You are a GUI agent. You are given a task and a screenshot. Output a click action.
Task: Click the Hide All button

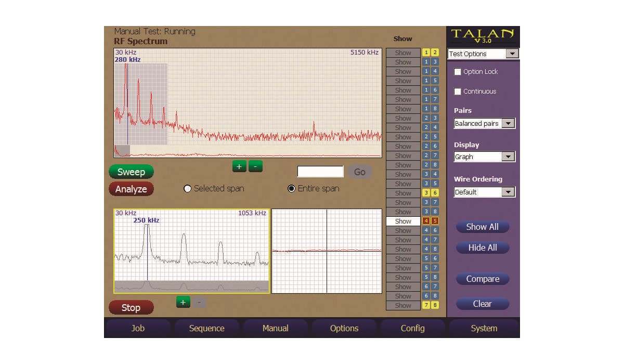[x=482, y=248]
